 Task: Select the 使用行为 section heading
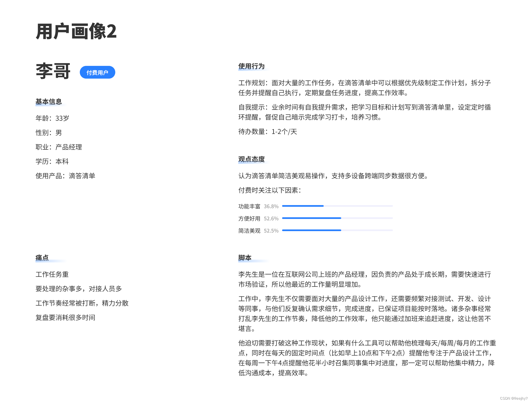[x=251, y=66]
